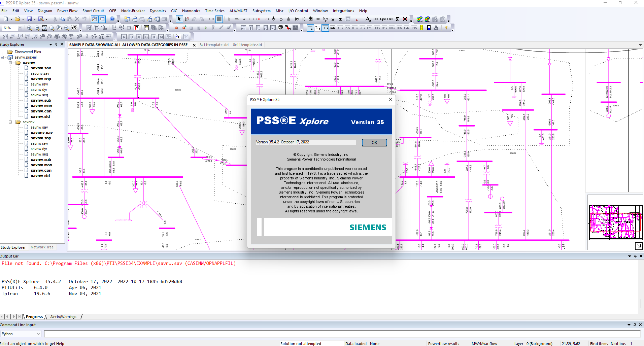644x346 pixels.
Task: Toggle the DATE display button
Action: [x=333, y=28]
